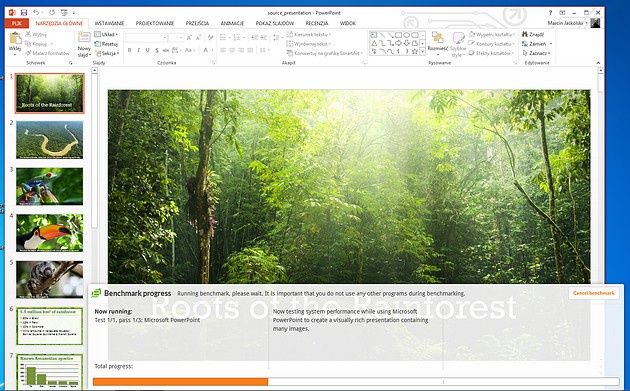Select slide 6 text slide thumbnail
The image size is (630, 391).
click(49, 326)
